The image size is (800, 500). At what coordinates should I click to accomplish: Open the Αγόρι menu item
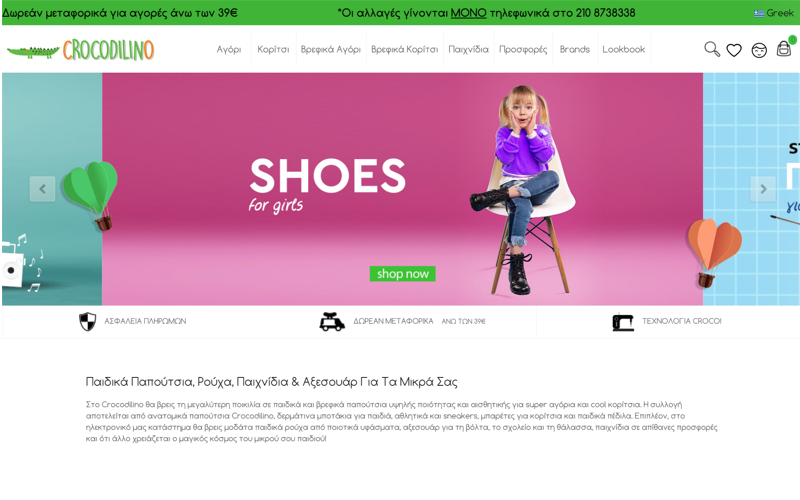(x=229, y=49)
